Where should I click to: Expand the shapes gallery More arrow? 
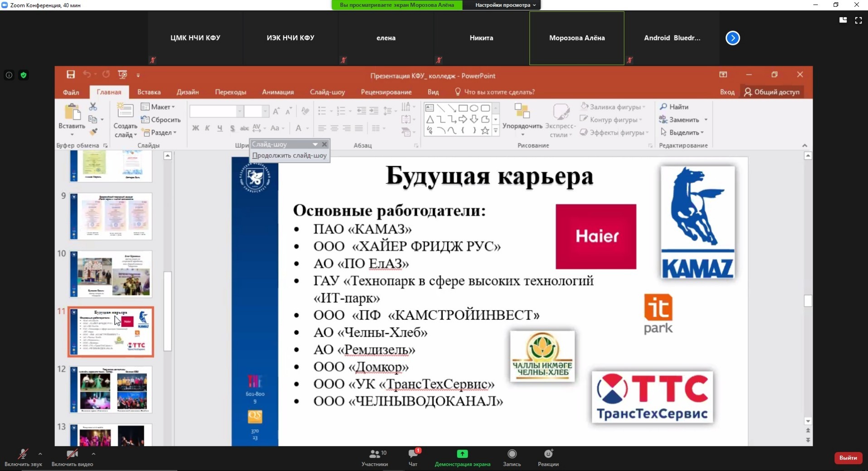(x=496, y=131)
